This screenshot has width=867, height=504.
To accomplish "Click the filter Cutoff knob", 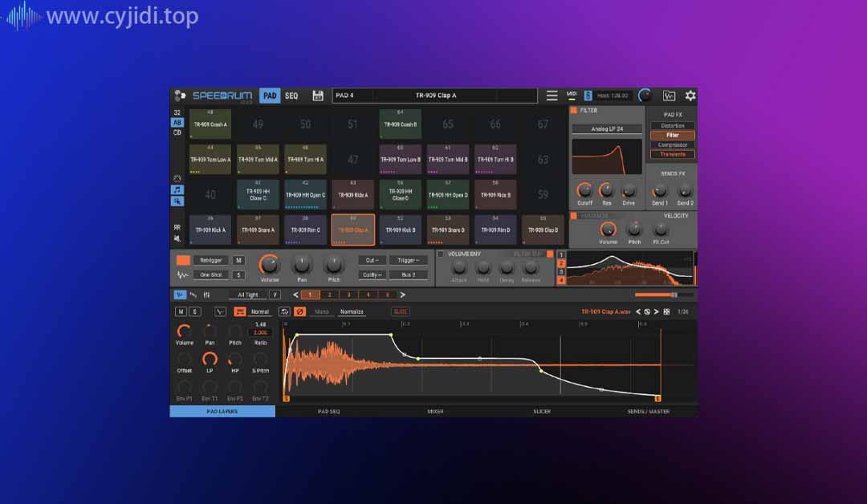I will point(584,191).
